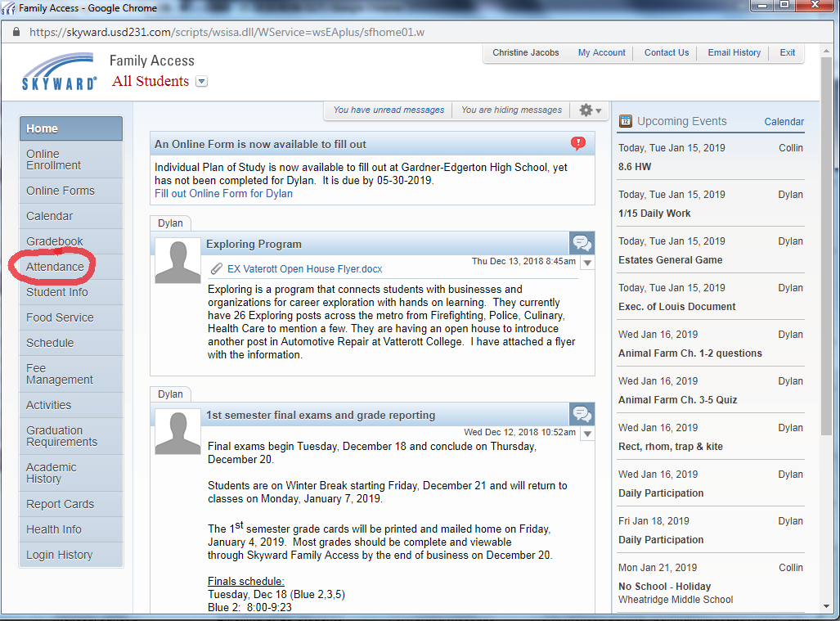The image size is (840, 621).
Task: Open comments icon on Exploring Program message
Action: point(582,243)
